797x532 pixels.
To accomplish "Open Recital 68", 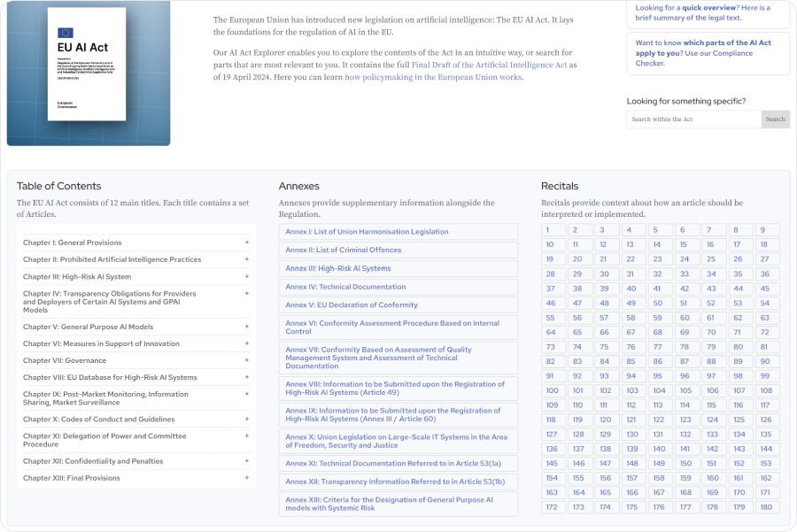I will pos(661,332).
